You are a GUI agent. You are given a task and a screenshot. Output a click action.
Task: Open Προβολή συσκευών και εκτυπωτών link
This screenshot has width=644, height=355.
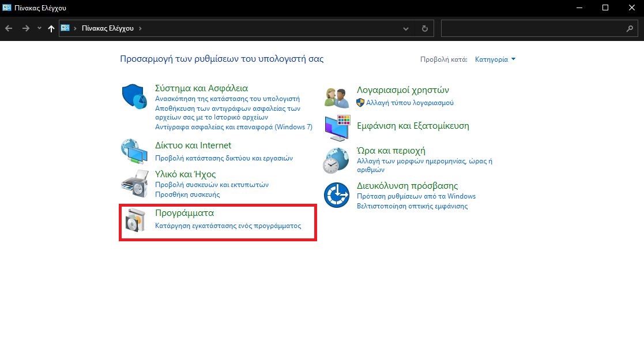point(212,185)
